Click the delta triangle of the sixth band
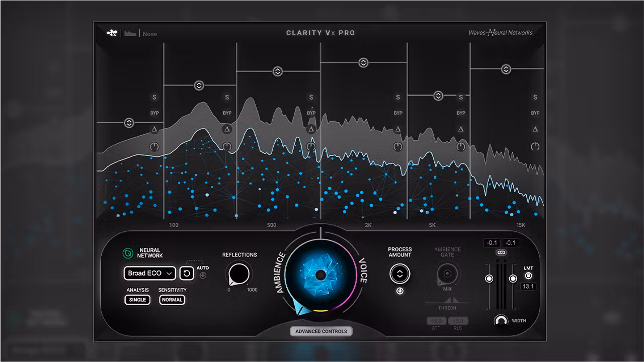The width and height of the screenshot is (644, 362). pos(535,130)
